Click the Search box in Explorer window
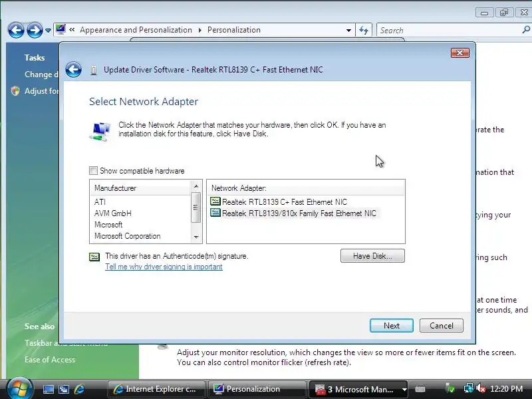This screenshot has width=532, height=399. tap(450, 30)
